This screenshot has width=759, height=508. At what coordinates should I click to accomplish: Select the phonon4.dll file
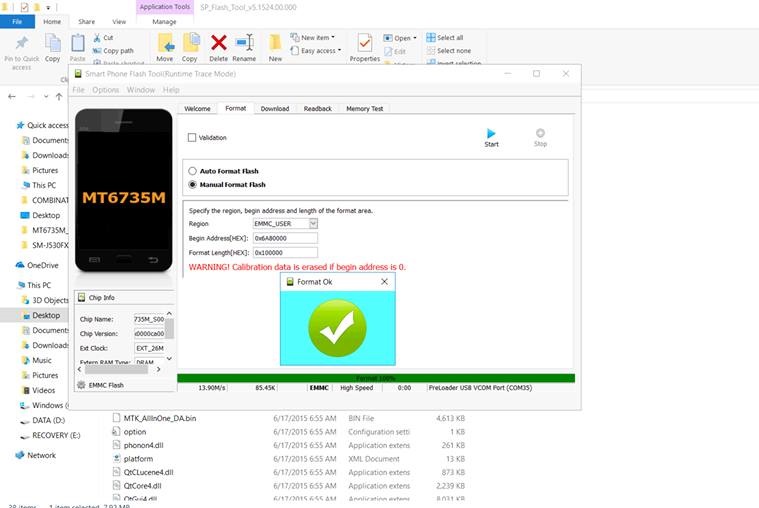(143, 446)
